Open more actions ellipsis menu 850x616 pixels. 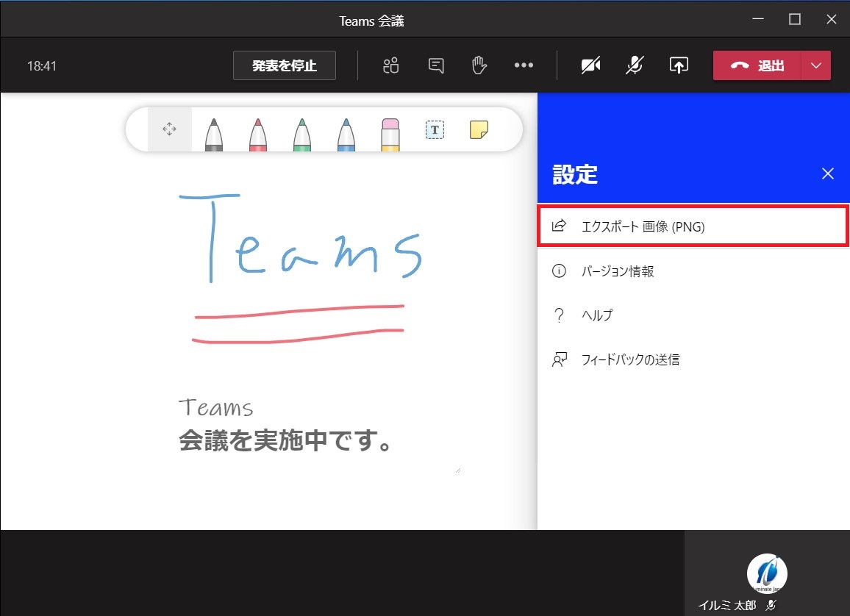(524, 65)
